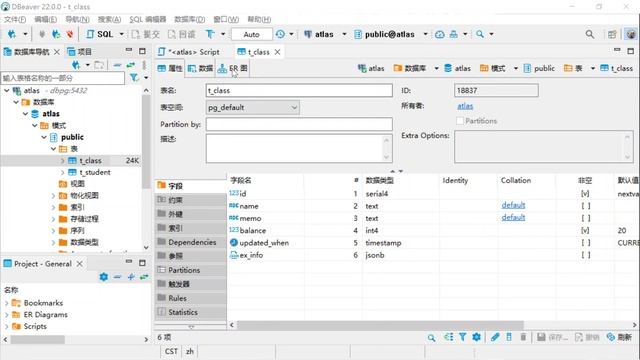640x360 pixels.
Task: Select the Dependencies section
Action: [x=190, y=242]
